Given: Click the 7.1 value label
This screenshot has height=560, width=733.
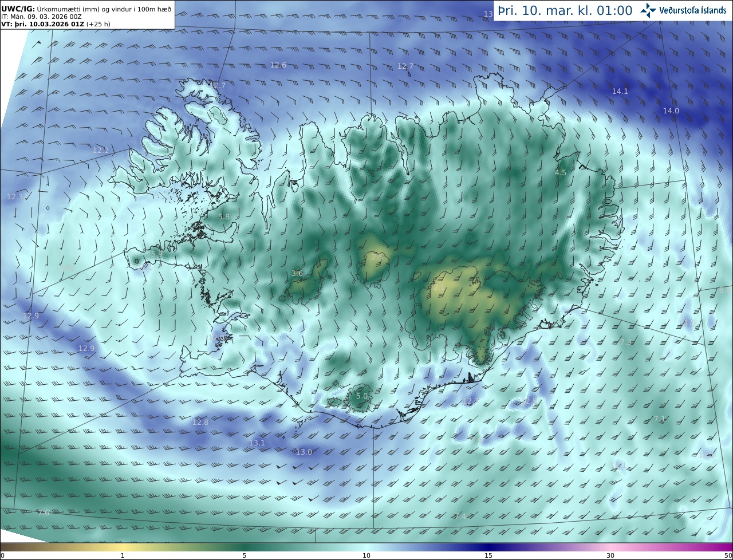Looking at the screenshot, I should point(660,419).
